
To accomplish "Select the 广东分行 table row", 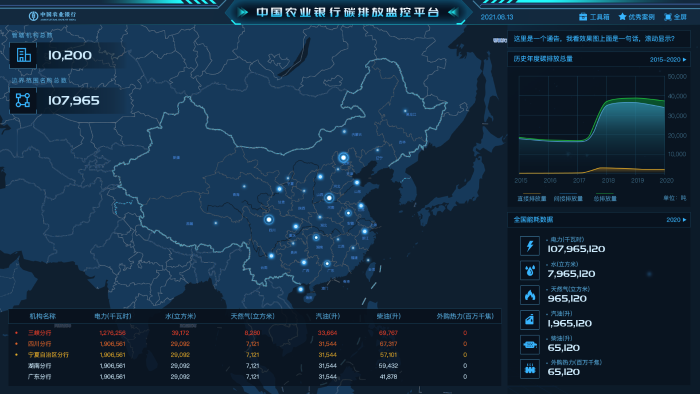I will tap(254, 377).
